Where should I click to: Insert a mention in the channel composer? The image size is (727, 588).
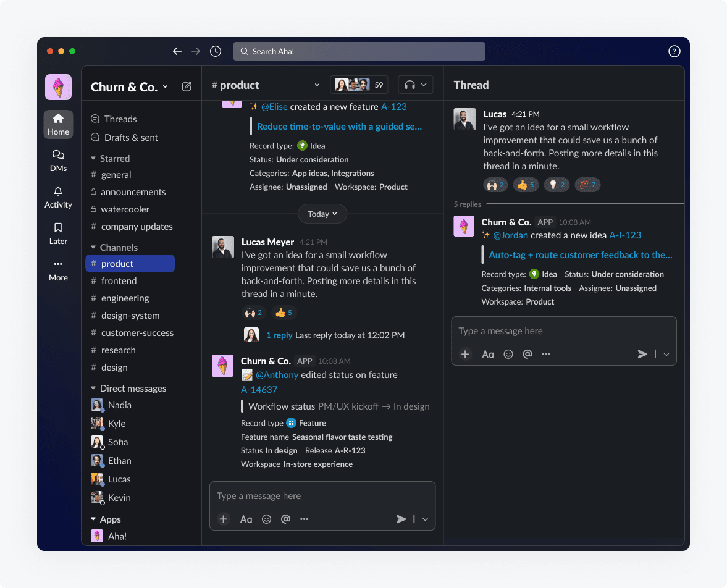pos(285,519)
